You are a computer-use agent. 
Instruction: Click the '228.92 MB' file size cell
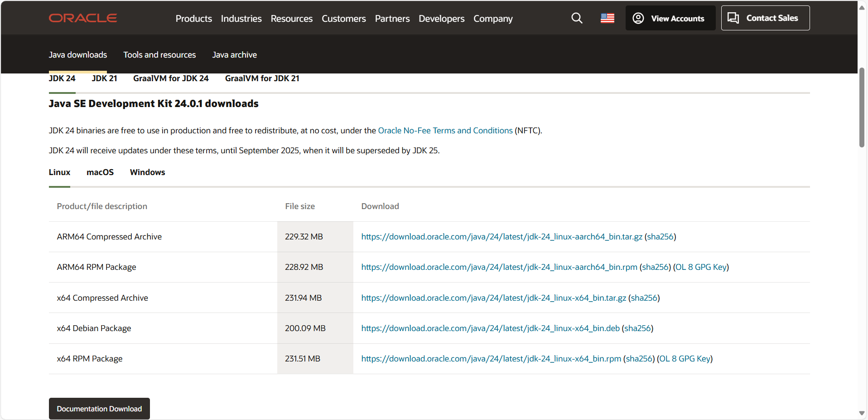pyautogui.click(x=315, y=267)
